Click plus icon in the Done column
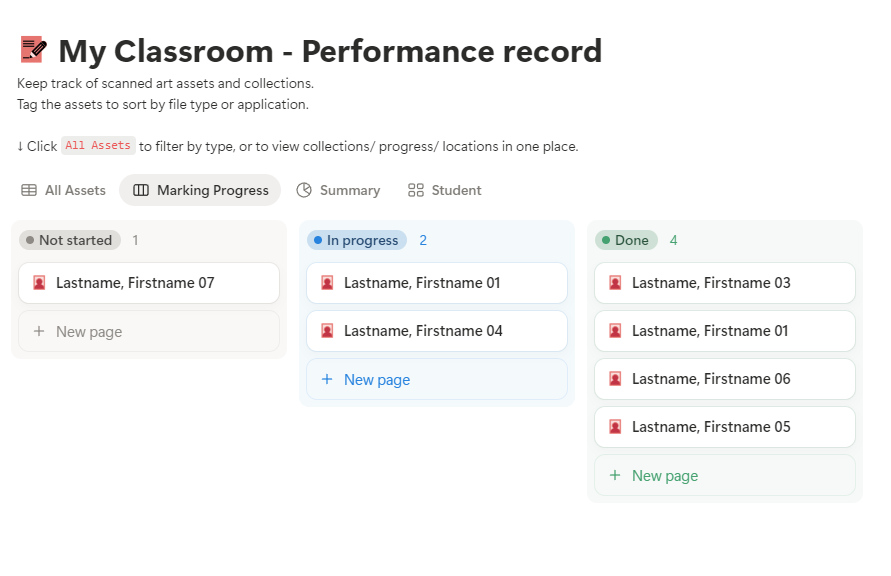 pos(615,476)
